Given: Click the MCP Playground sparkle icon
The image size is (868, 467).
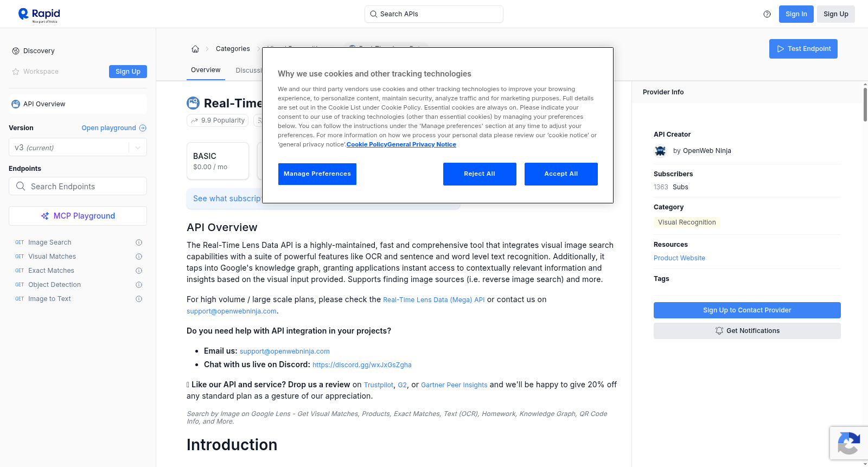Looking at the screenshot, I should click(45, 216).
